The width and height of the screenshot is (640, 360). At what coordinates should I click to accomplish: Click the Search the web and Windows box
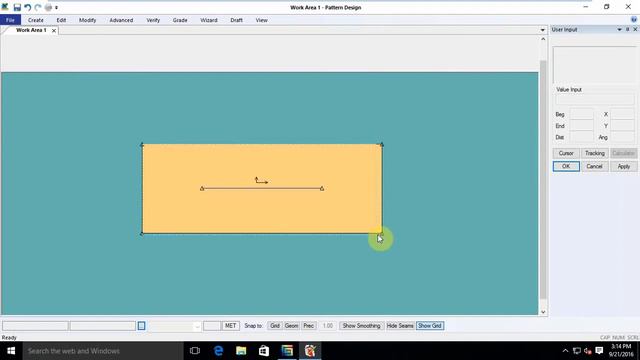click(x=103, y=351)
